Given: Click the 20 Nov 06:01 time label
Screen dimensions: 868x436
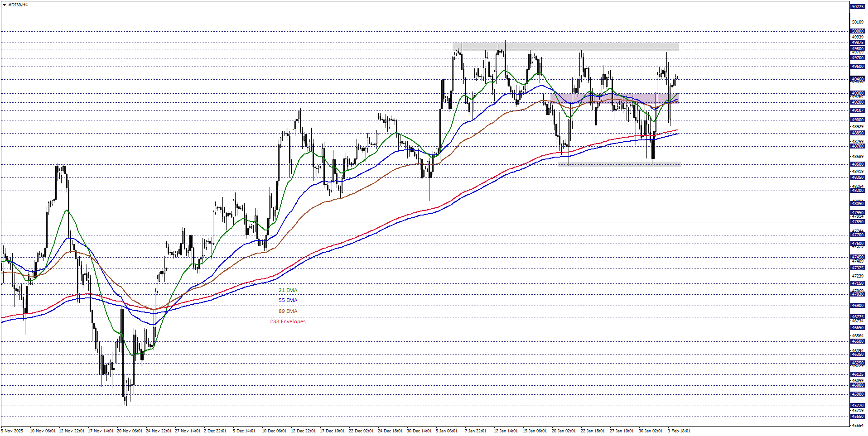Looking at the screenshot, I should 130,431.
